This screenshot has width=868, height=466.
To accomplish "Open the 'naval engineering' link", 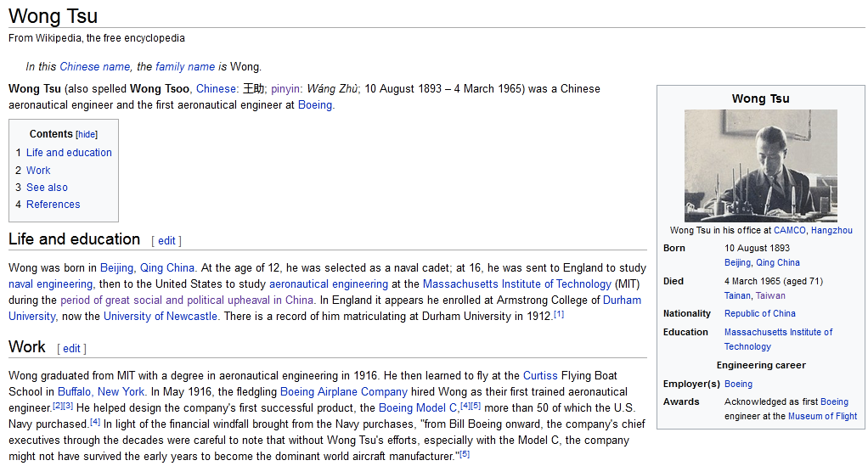I will pyautogui.click(x=50, y=284).
